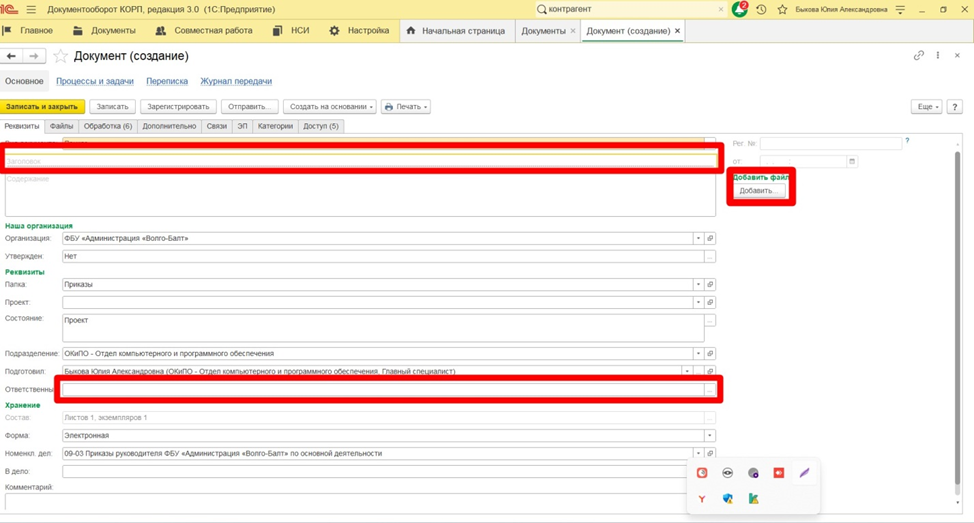Open the Настройка section

click(359, 30)
